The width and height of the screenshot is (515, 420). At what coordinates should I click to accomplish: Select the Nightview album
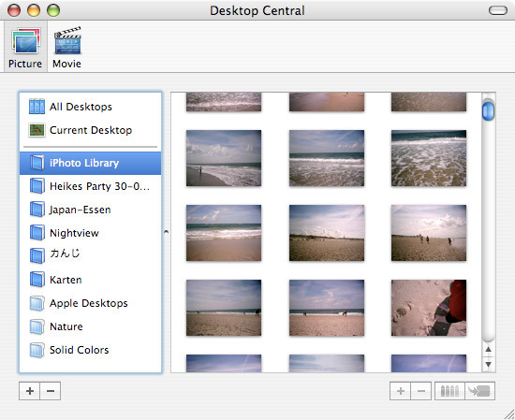(x=90, y=233)
